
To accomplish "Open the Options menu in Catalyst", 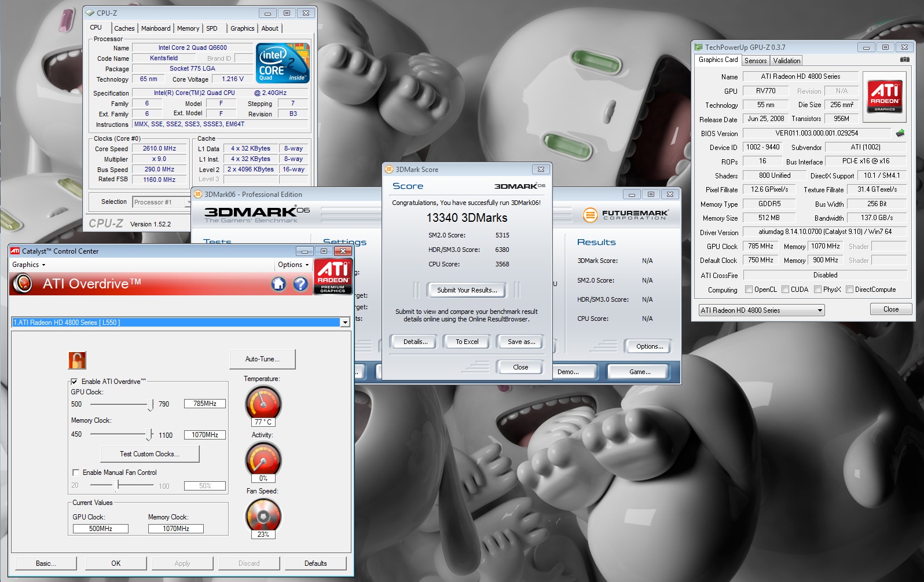I will (294, 265).
